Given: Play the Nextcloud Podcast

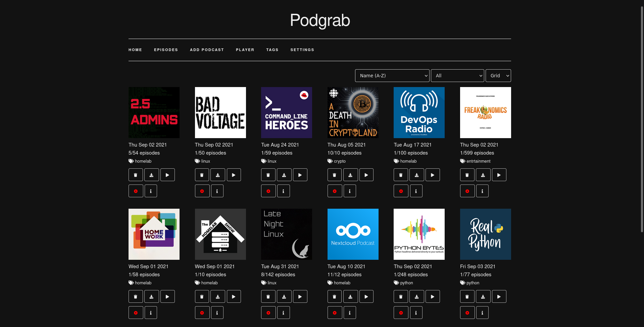Looking at the screenshot, I should [x=366, y=296].
